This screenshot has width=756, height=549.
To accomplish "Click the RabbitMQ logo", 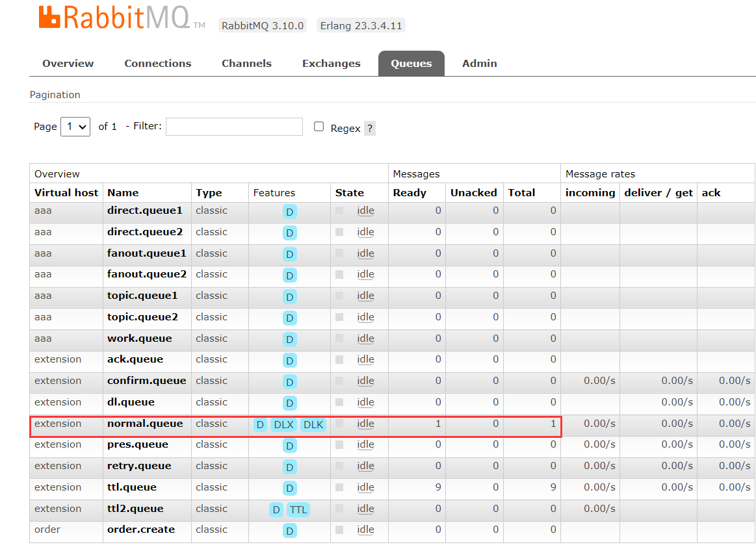I will [122, 18].
